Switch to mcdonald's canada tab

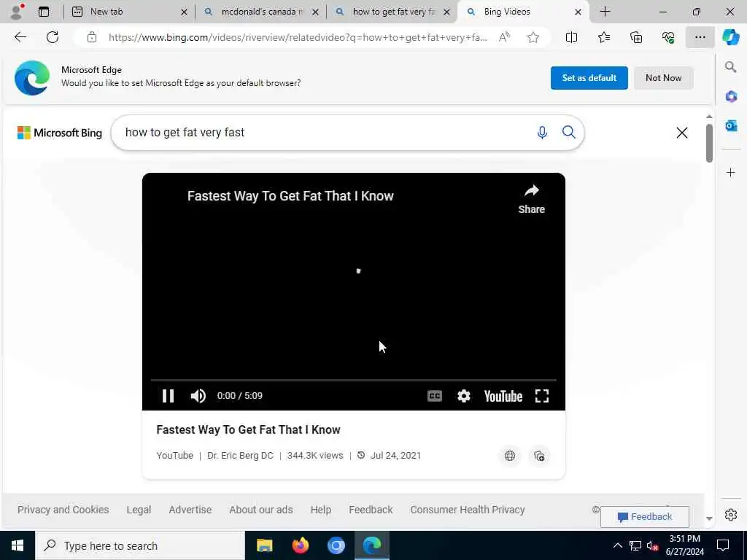[261, 12]
